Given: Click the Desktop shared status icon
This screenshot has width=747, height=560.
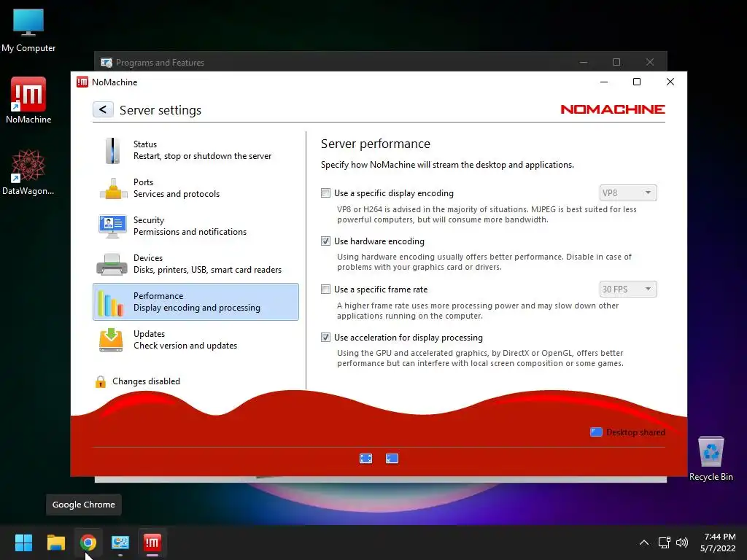Looking at the screenshot, I should [596, 432].
